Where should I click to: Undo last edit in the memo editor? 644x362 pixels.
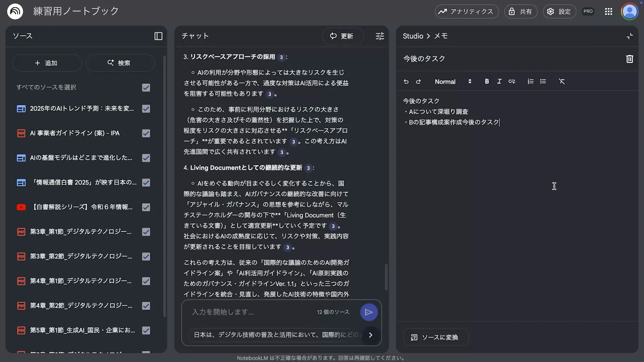tap(406, 81)
